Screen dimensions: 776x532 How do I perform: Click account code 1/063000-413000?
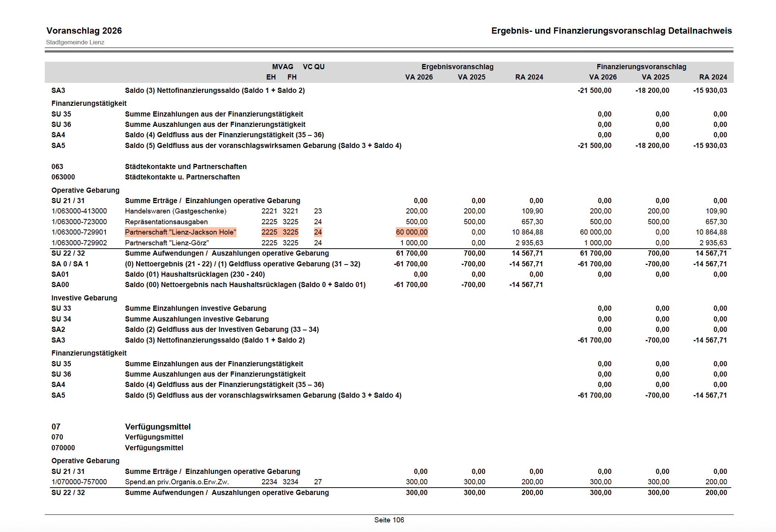[79, 211]
